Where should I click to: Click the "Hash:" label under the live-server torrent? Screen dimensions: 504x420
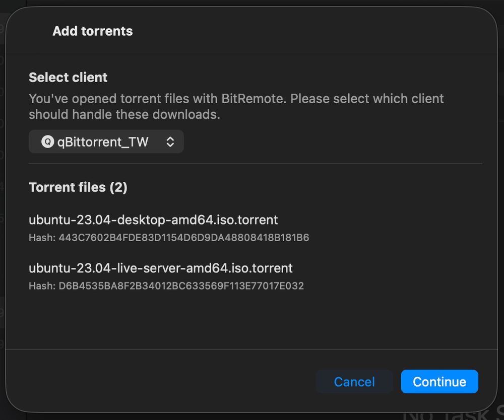(x=42, y=286)
